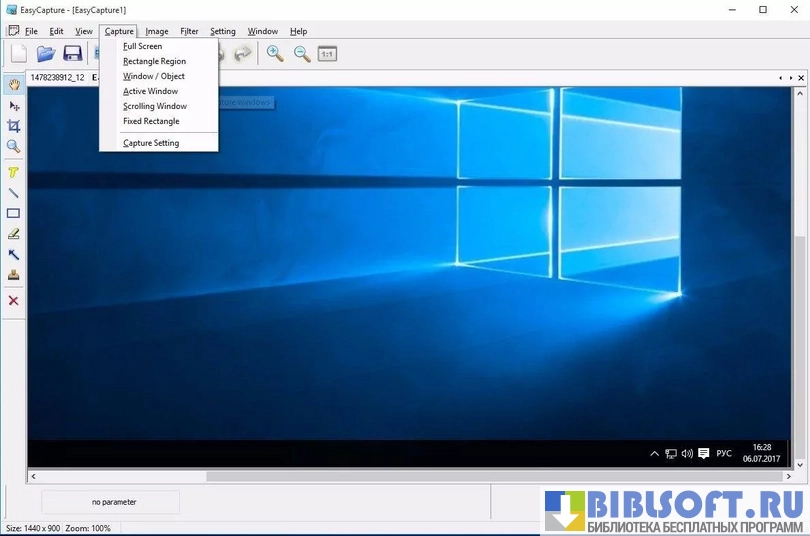Select Scrolling Window capture option
The width and height of the screenshot is (810, 536).
pos(155,106)
